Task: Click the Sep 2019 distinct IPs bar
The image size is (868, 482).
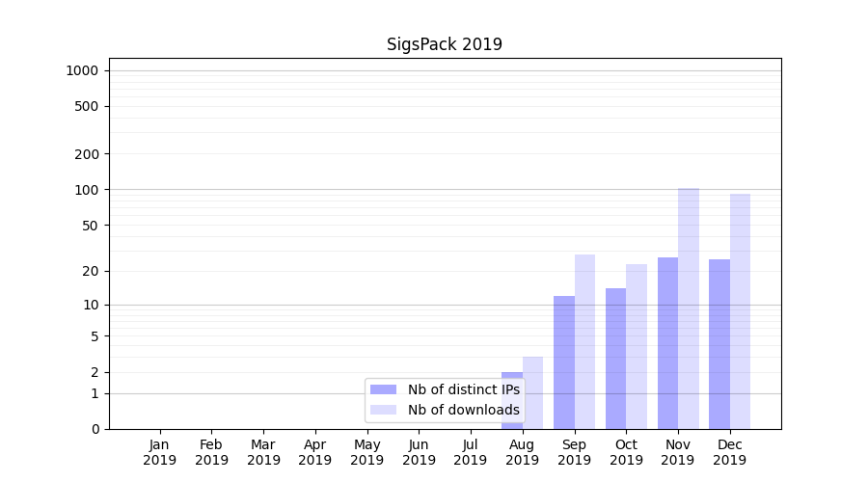Action: (x=564, y=361)
